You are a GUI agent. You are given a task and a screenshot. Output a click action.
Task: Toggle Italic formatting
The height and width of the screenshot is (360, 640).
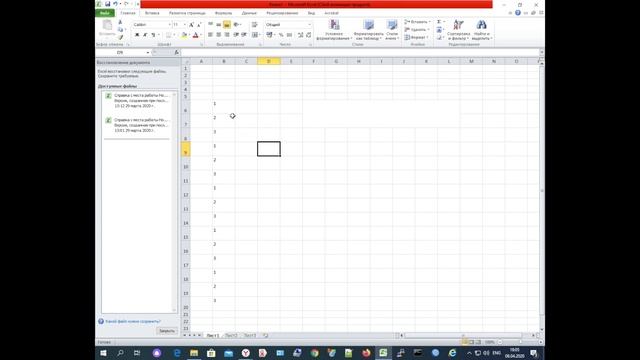coord(145,35)
